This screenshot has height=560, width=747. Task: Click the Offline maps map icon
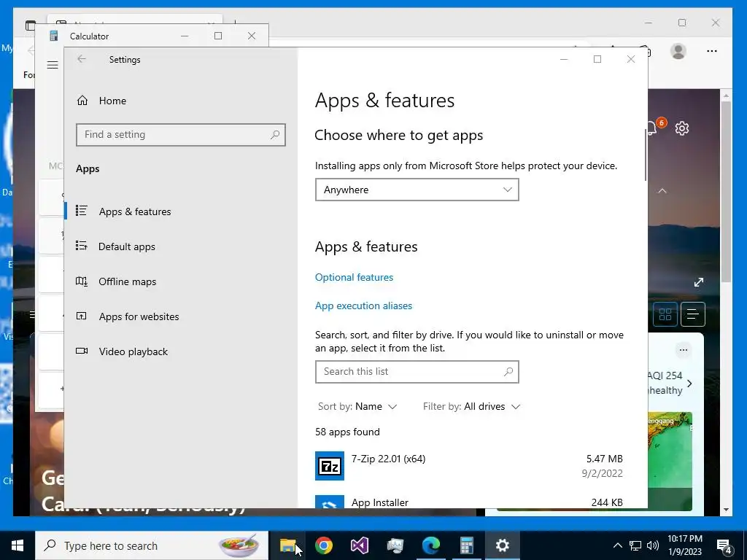(x=82, y=281)
